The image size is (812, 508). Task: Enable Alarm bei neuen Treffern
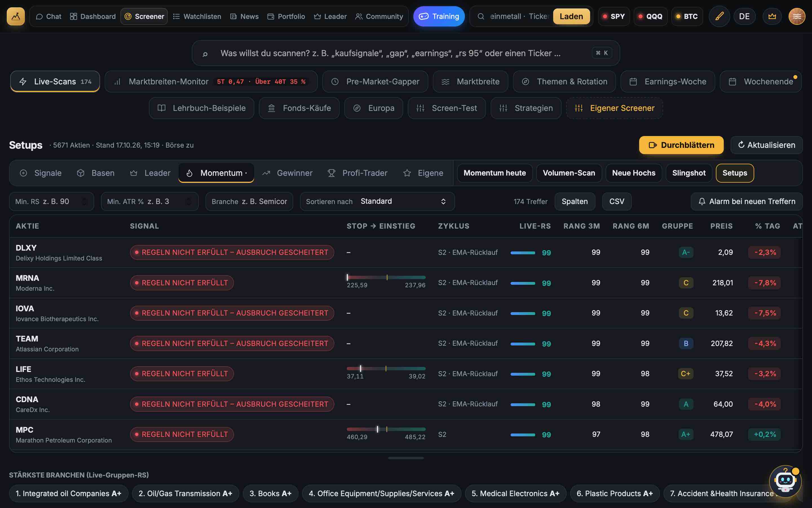tap(747, 201)
